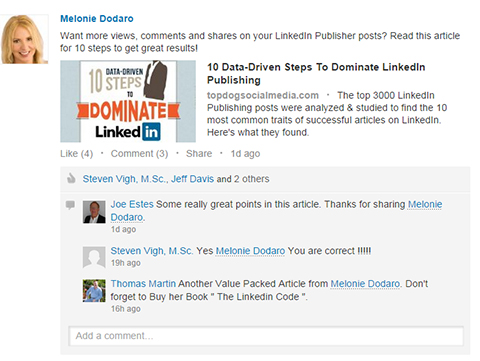The height and width of the screenshot is (361, 480).
Task: Click the post text 'Want more views, comments'
Action: pyautogui.click(x=260, y=42)
